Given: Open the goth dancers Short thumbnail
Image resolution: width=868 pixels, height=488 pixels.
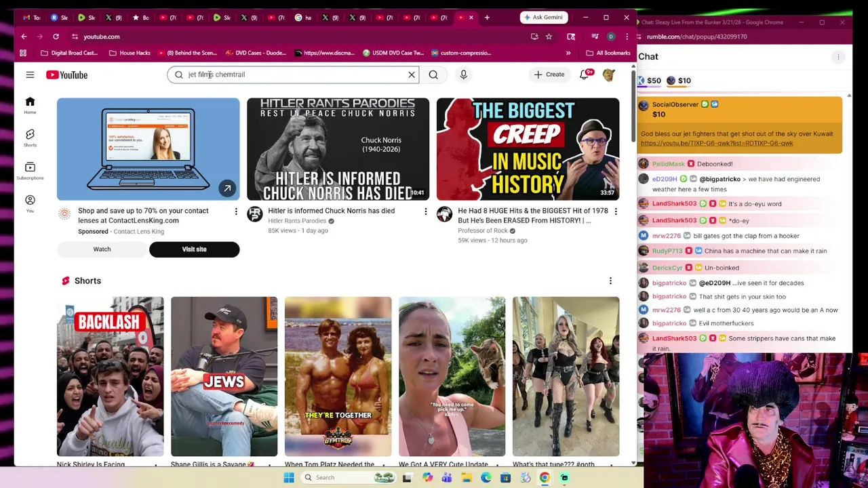Looking at the screenshot, I should point(566,376).
